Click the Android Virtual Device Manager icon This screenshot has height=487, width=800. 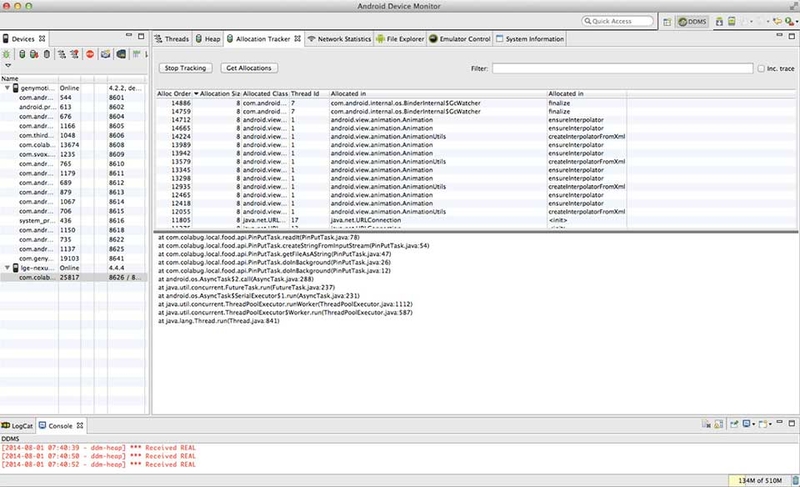tap(732, 21)
